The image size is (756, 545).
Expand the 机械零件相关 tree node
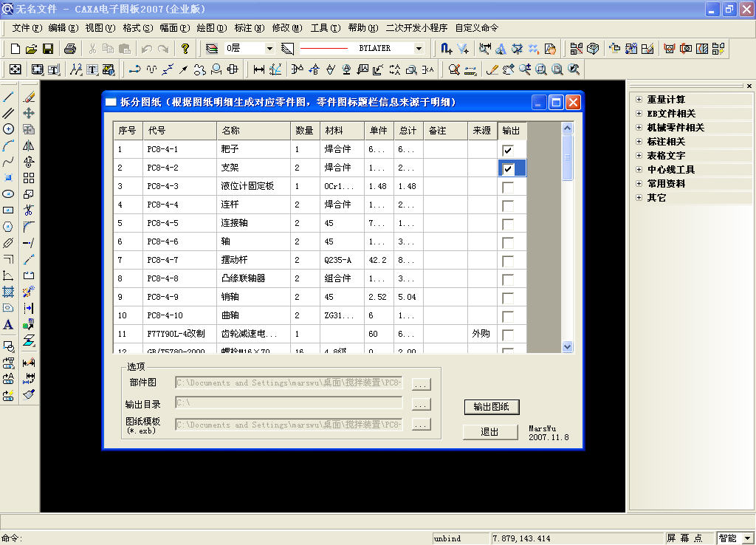point(639,127)
